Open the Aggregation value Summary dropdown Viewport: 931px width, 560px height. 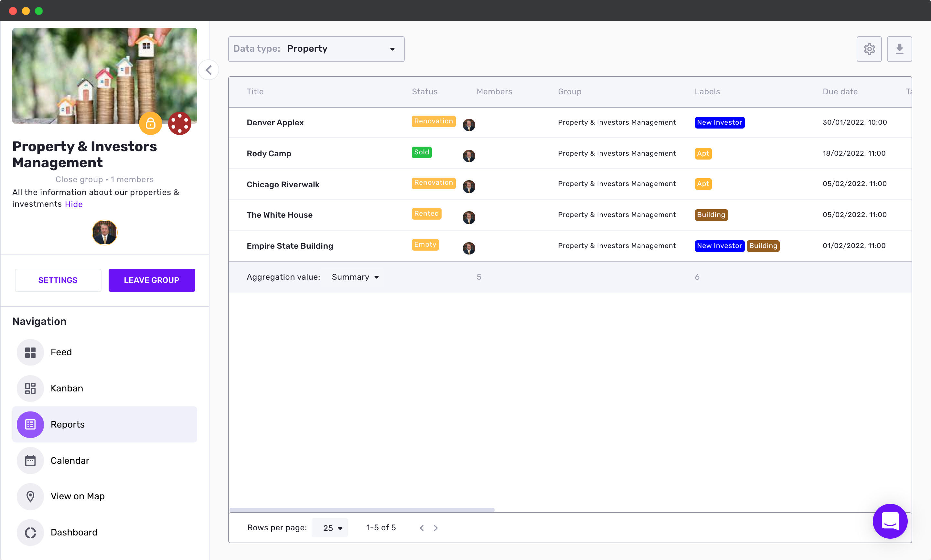(x=355, y=277)
